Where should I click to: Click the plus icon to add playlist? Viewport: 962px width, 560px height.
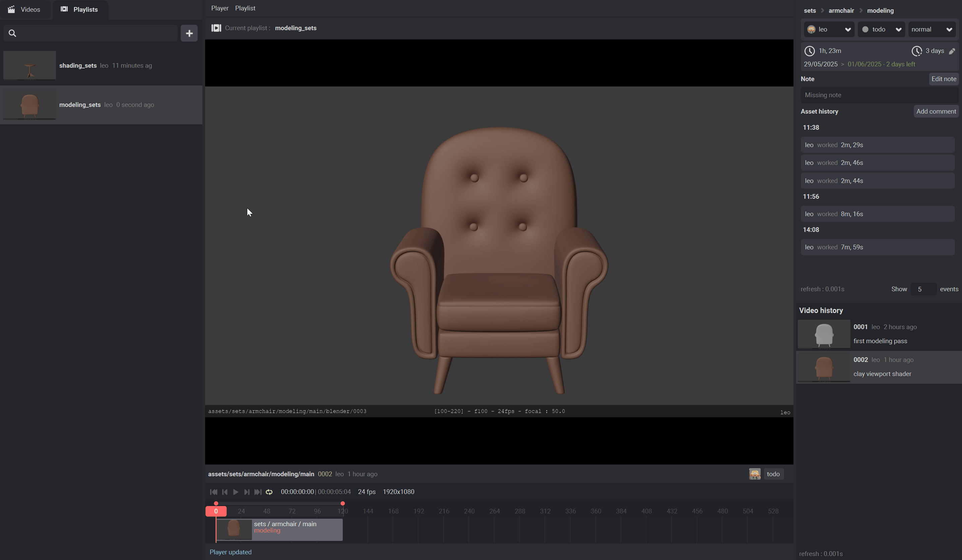click(x=189, y=33)
